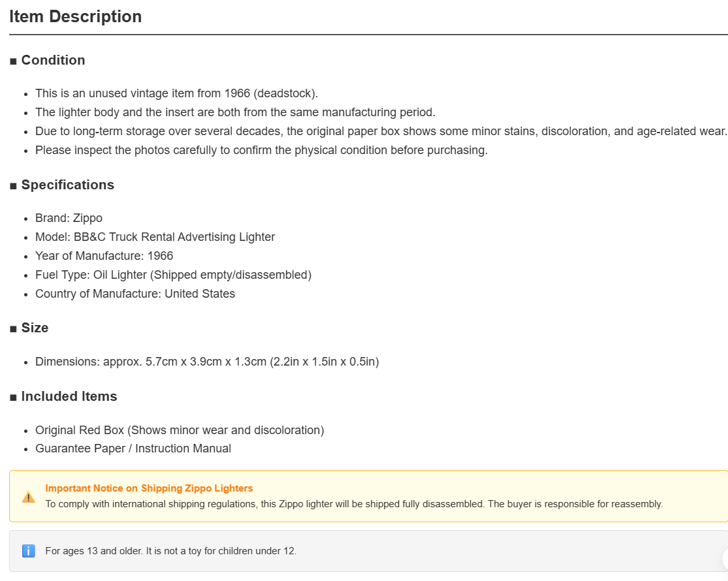
Task: Click the Guarantee Paper / Instruction Manual item
Action: pyautogui.click(x=133, y=448)
